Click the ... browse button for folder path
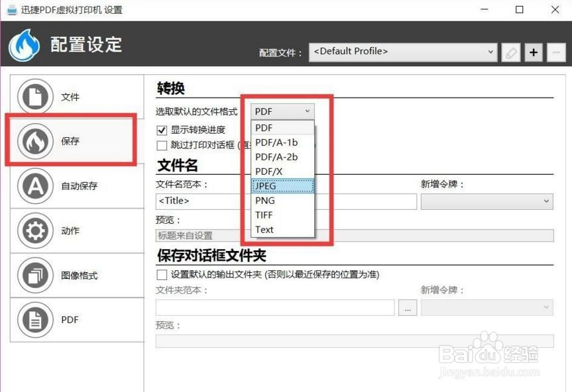The width and height of the screenshot is (572, 392). coord(408,307)
